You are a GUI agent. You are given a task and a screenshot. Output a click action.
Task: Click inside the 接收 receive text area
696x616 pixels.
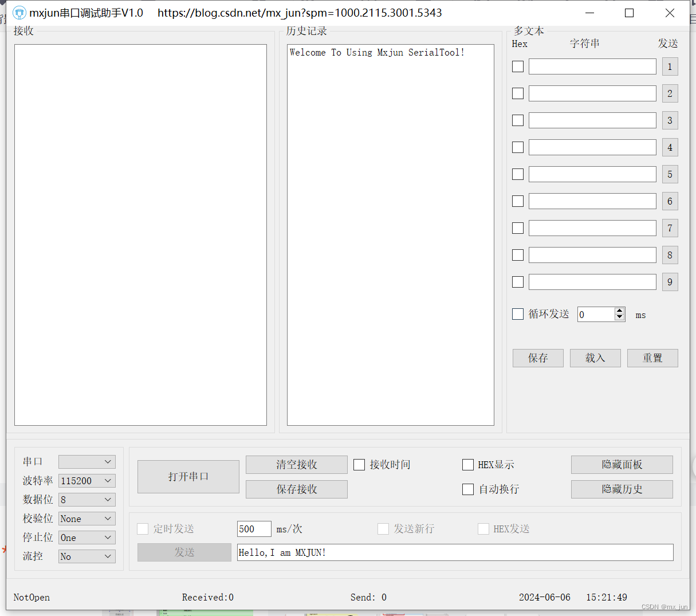coord(140,235)
